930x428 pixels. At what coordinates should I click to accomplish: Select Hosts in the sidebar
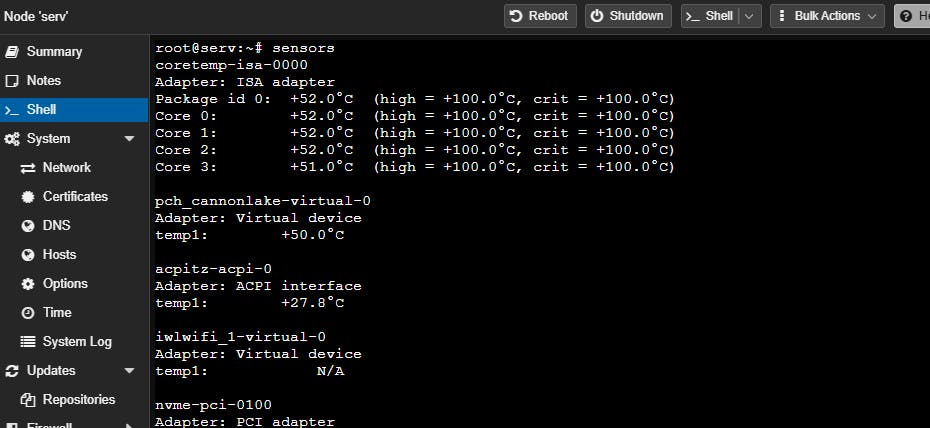coord(59,255)
